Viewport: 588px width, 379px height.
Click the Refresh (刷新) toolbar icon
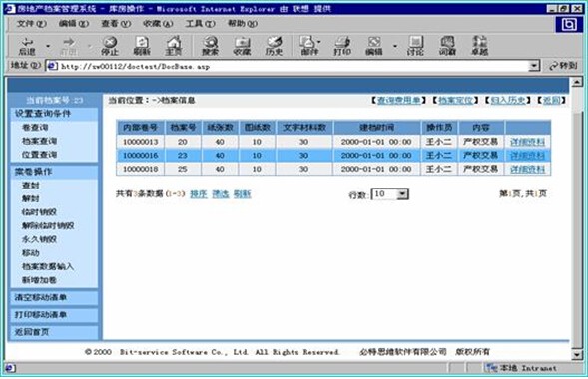click(x=142, y=46)
